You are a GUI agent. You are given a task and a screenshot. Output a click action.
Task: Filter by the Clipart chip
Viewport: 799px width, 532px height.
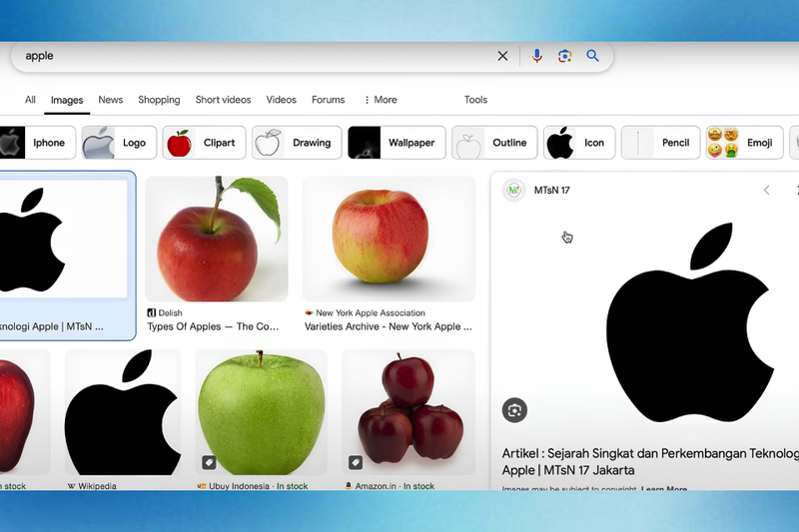coord(204,143)
